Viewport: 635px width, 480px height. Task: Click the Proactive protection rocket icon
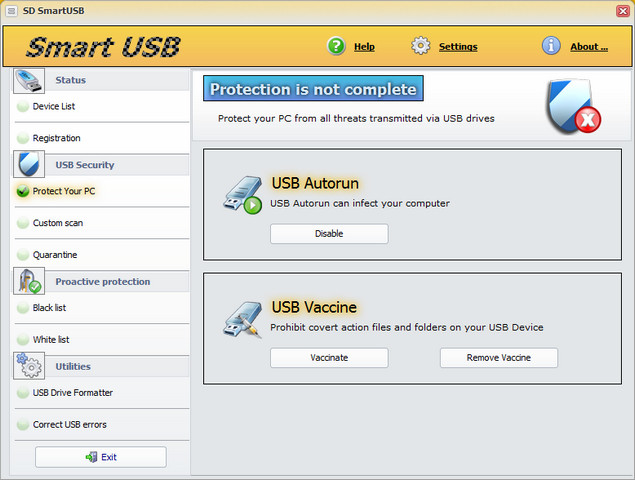point(28,281)
